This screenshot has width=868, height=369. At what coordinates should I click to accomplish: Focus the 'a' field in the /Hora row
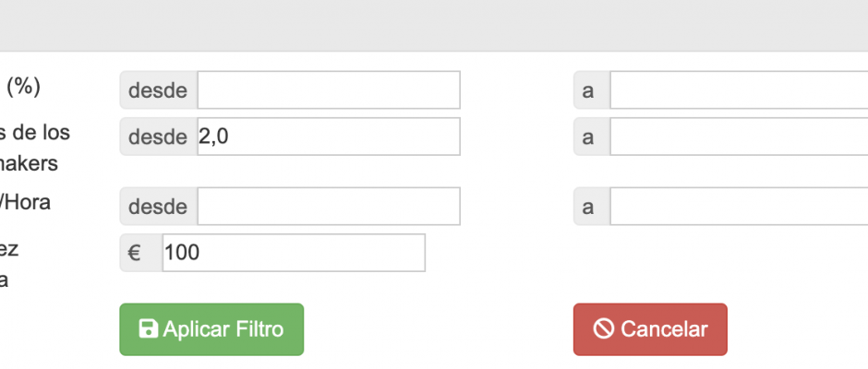739,207
